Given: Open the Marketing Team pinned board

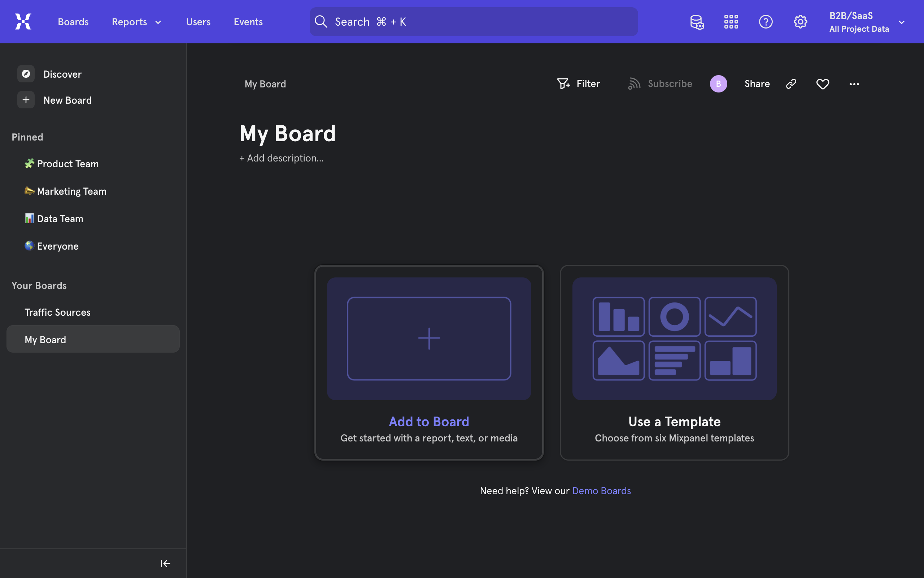Looking at the screenshot, I should (x=93, y=191).
